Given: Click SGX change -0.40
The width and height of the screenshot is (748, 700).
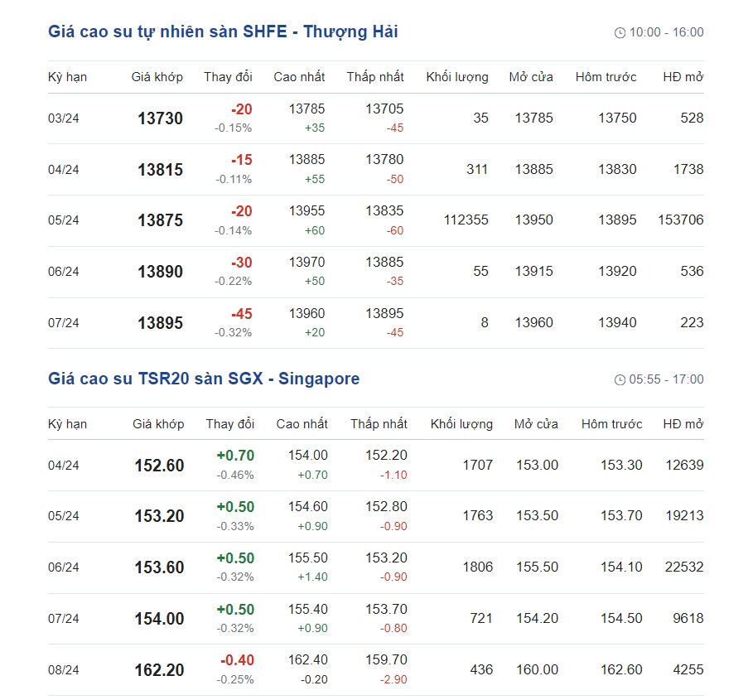Looking at the screenshot, I should point(238,660).
